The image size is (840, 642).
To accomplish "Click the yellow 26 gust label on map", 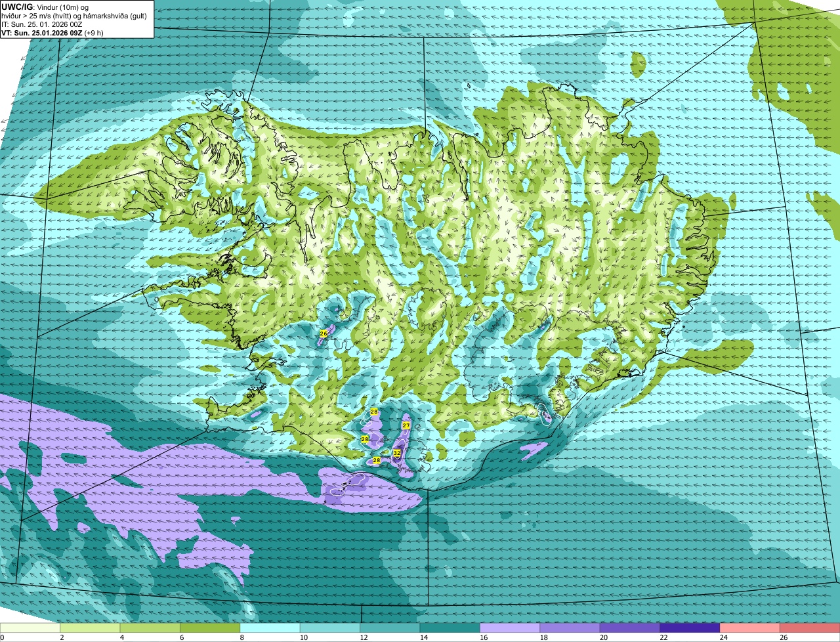I will [x=324, y=333].
